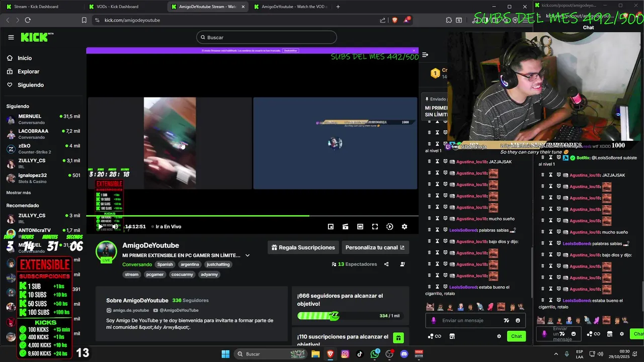The image size is (644, 362).
Task: Share the channel via share icon
Action: pyautogui.click(x=386, y=264)
